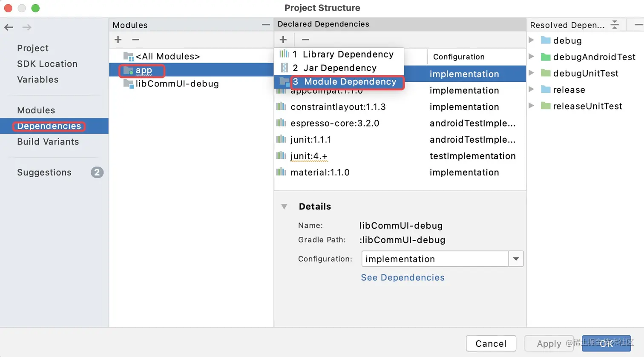Remove selected module with minus icon
This screenshot has height=357, width=644.
135,40
